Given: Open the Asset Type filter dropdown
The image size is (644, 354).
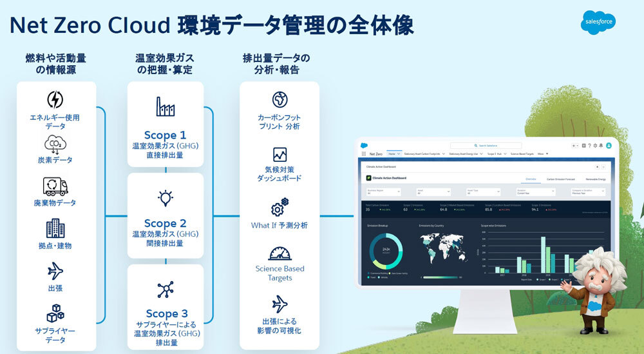Looking at the screenshot, I should (484, 192).
